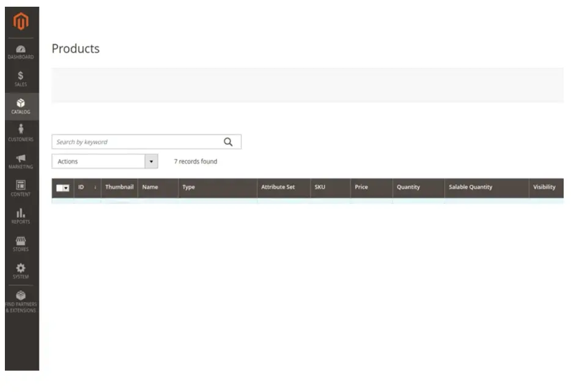The height and width of the screenshot is (392, 582).
Task: Click the '7 records found' text
Action: pos(196,161)
